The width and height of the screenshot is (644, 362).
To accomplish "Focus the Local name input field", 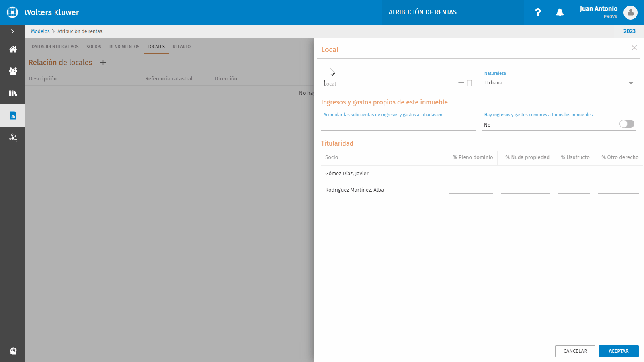I will (390, 84).
